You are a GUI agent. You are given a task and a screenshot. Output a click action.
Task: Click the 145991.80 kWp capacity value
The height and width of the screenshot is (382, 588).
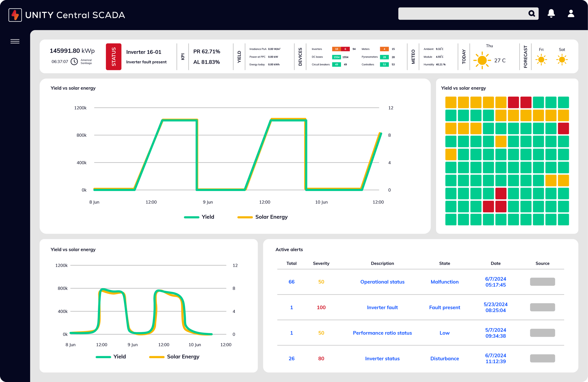72,51
